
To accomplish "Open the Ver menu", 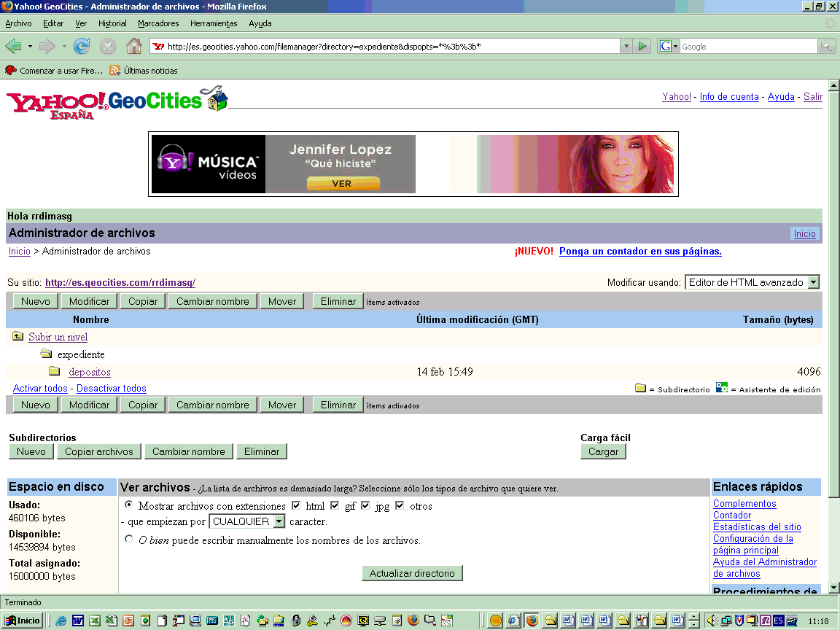I will point(81,23).
